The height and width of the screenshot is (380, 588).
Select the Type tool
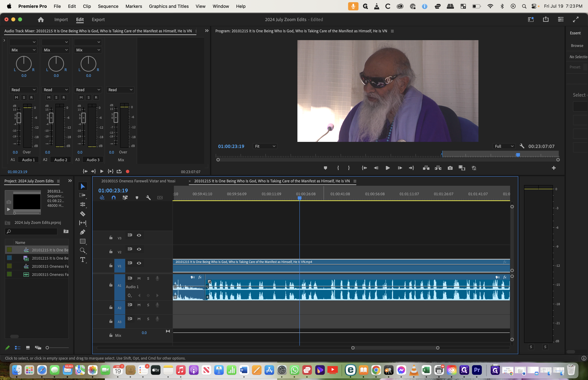83,260
